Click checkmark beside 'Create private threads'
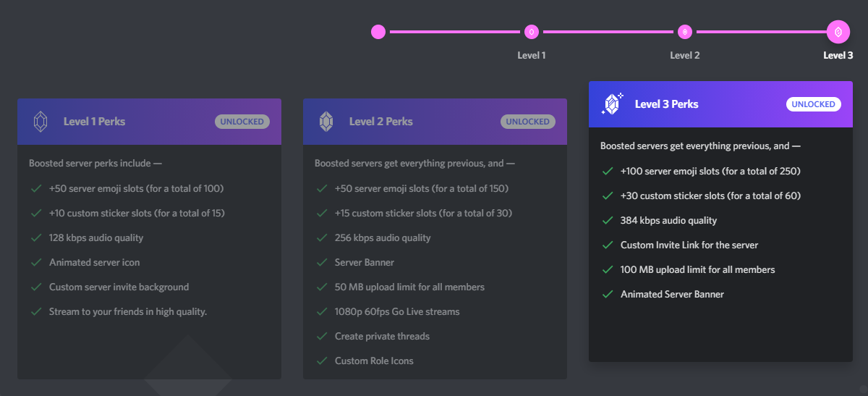868x396 pixels. (321, 336)
